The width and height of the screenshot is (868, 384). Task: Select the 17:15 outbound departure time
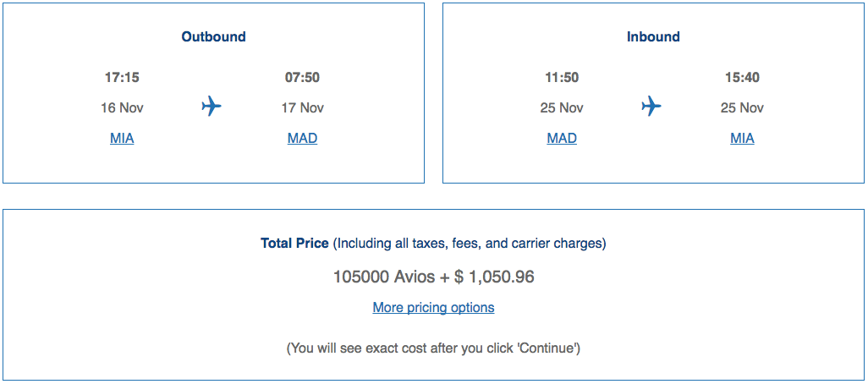pyautogui.click(x=122, y=77)
